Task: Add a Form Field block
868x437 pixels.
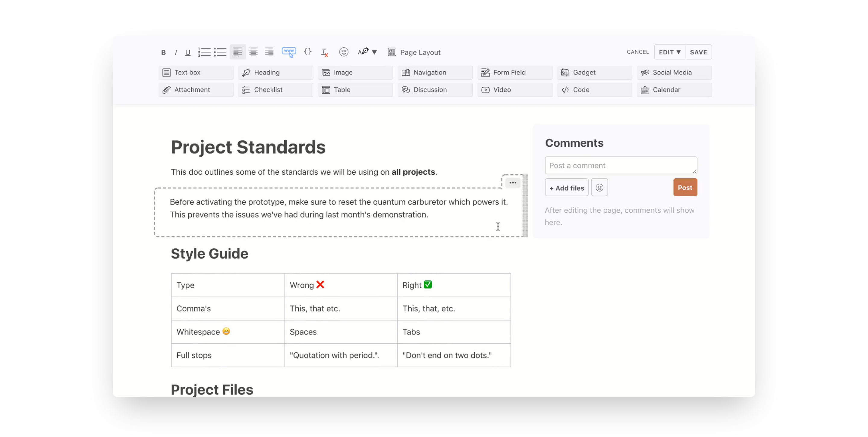Action: point(514,72)
